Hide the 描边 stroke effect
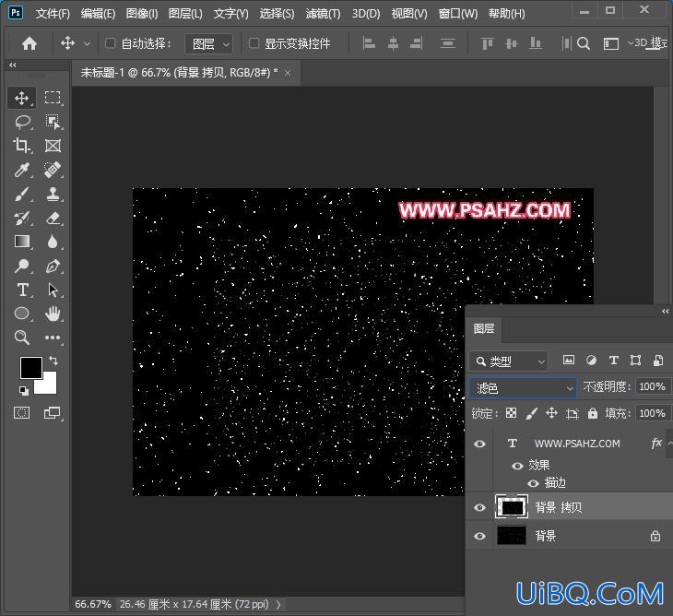The image size is (673, 616). point(533,483)
